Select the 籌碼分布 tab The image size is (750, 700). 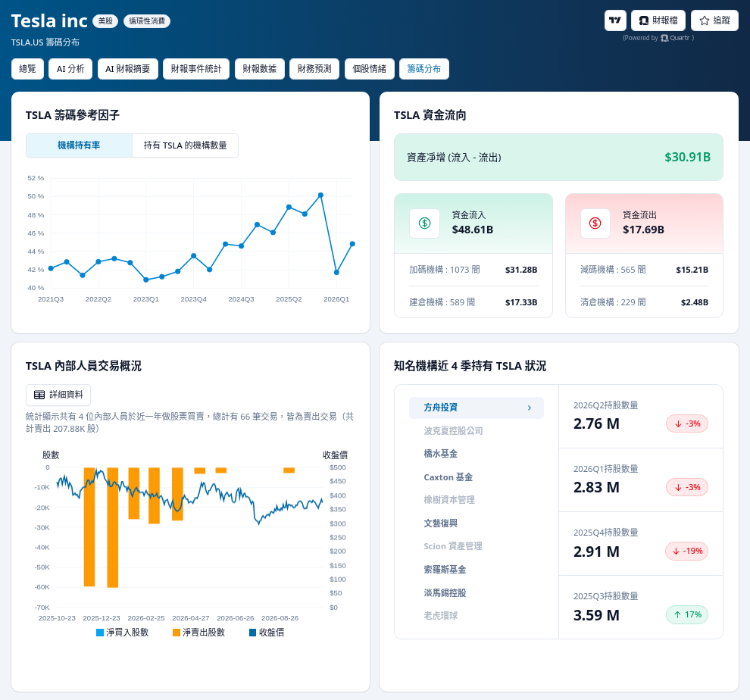coord(423,69)
